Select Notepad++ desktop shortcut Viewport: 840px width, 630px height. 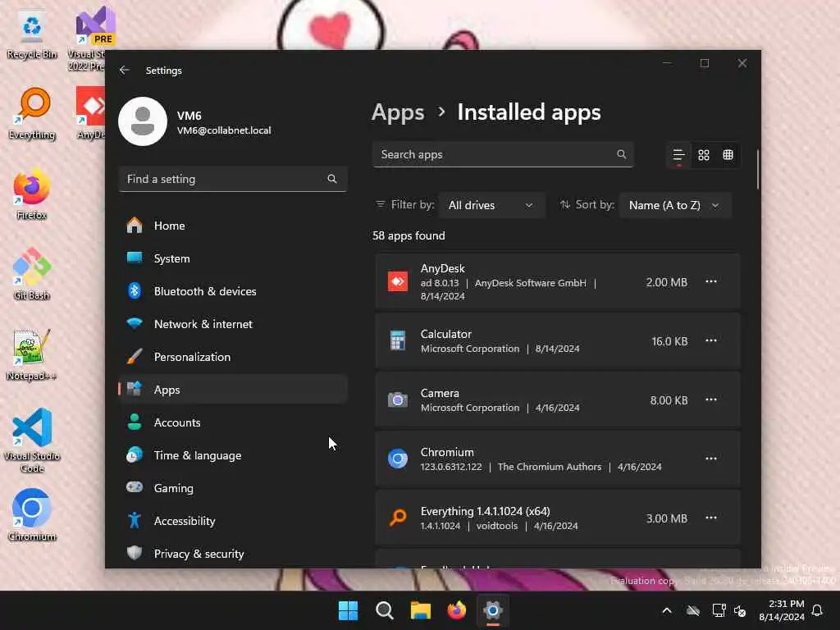click(x=32, y=354)
